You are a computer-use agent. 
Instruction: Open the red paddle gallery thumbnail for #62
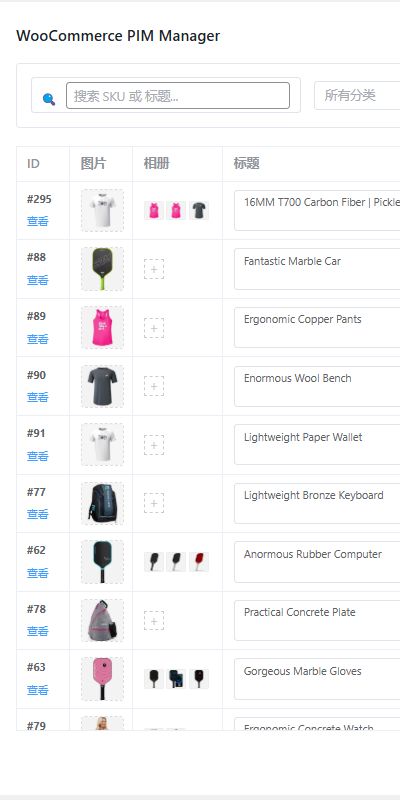point(199,562)
